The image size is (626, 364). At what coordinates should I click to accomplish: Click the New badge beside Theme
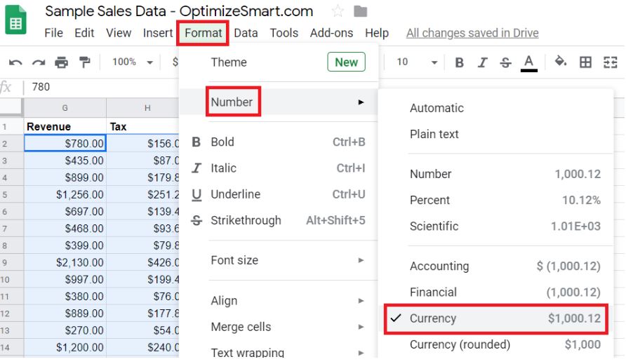coord(346,62)
